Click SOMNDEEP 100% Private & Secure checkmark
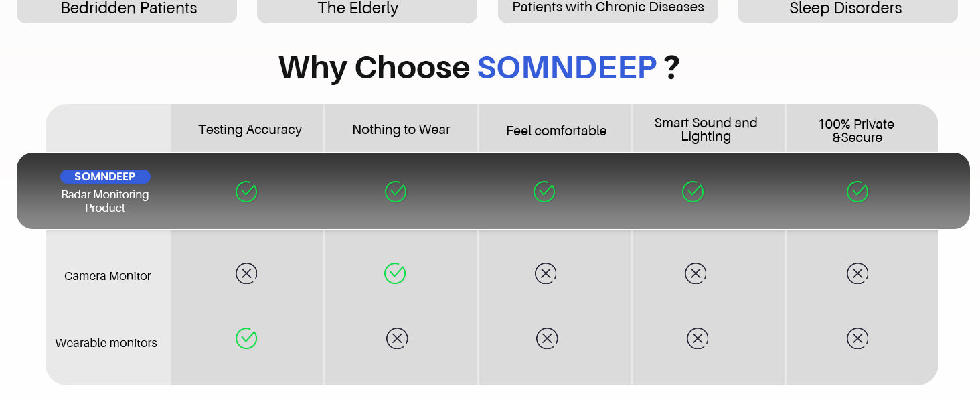This screenshot has width=980, height=402. (x=857, y=192)
